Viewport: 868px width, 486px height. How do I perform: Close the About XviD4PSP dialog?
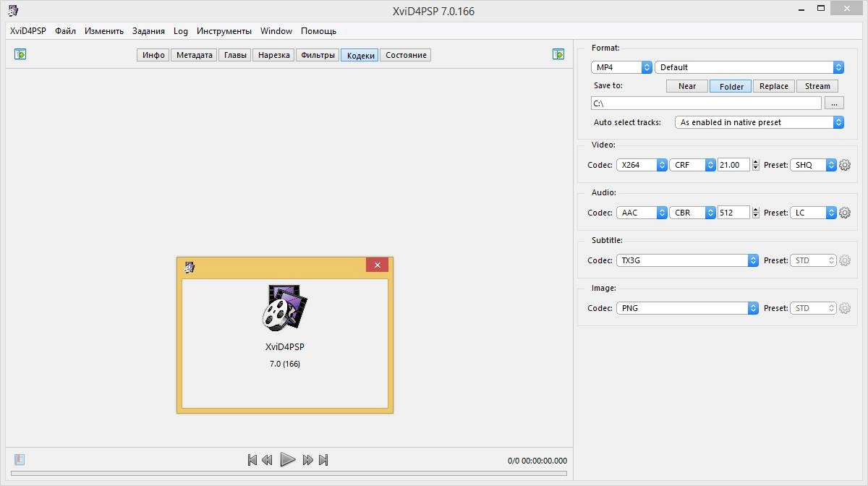pyautogui.click(x=378, y=265)
